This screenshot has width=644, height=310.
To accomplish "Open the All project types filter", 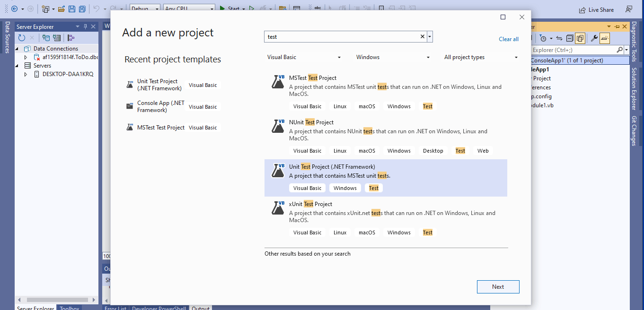I will [481, 57].
